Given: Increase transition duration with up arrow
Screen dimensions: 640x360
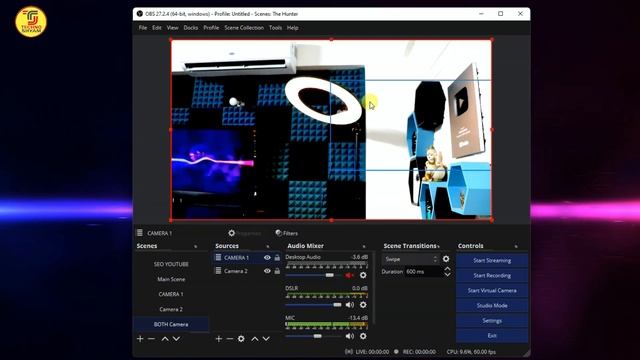Looking at the screenshot, I should 447,269.
